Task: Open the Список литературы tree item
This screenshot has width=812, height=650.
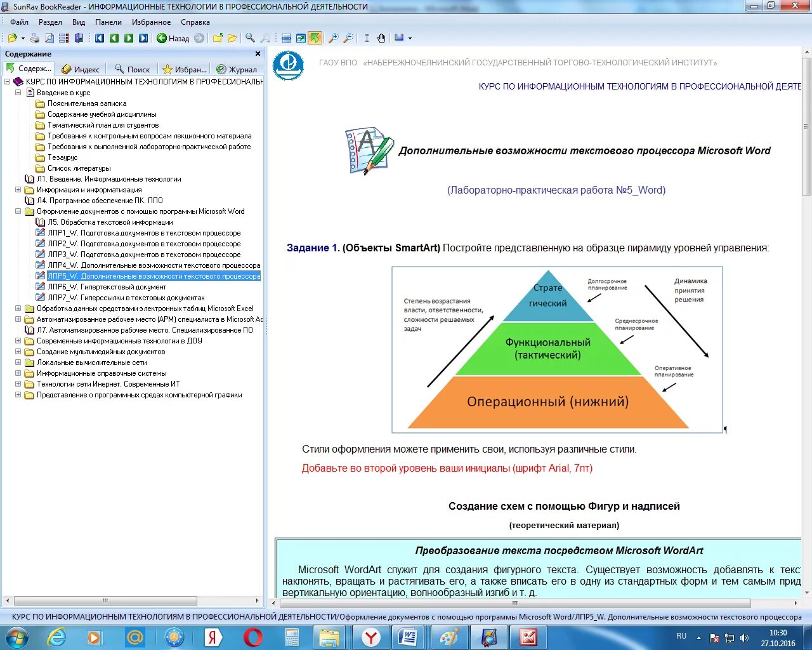Action: 79,168
